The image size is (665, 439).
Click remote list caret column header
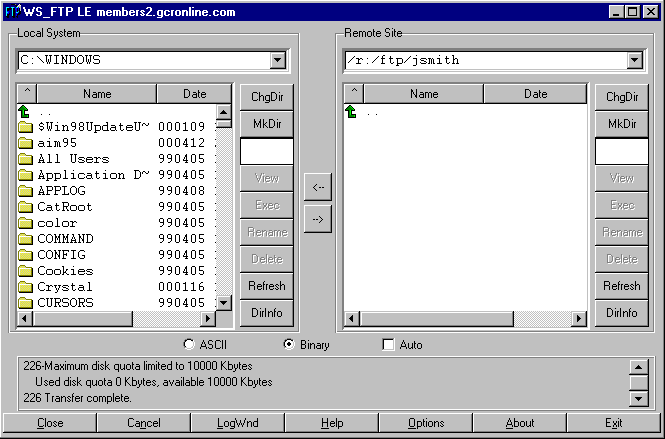pyautogui.click(x=354, y=94)
